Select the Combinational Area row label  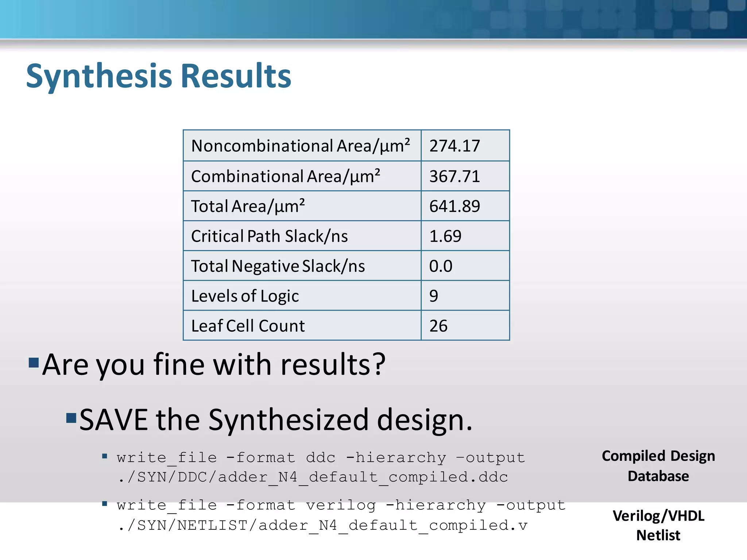[x=286, y=176]
